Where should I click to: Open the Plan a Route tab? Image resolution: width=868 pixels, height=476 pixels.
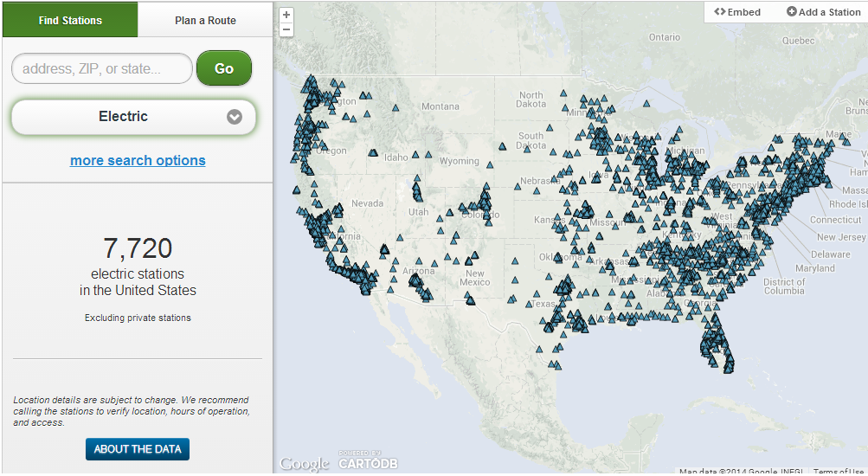pyautogui.click(x=205, y=20)
